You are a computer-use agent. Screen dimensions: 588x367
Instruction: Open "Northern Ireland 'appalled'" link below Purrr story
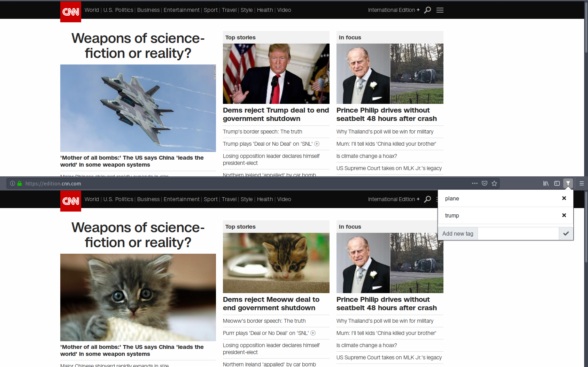[269, 364]
